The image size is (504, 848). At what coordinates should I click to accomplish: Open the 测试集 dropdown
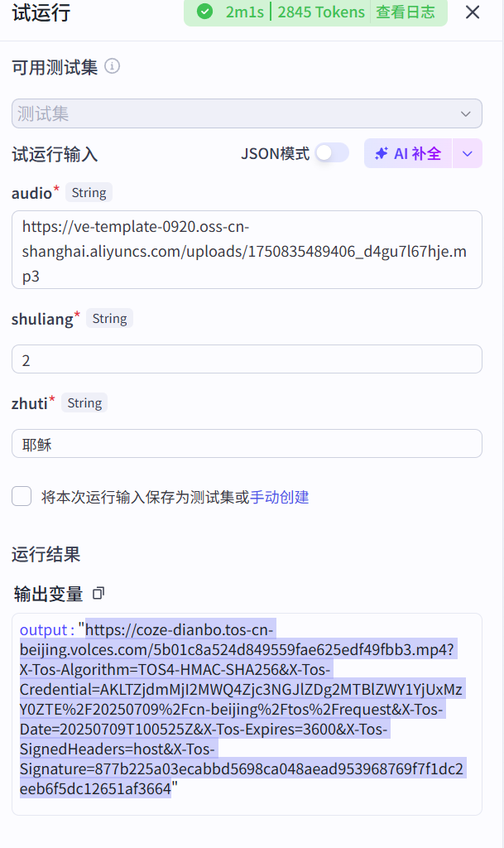247,113
